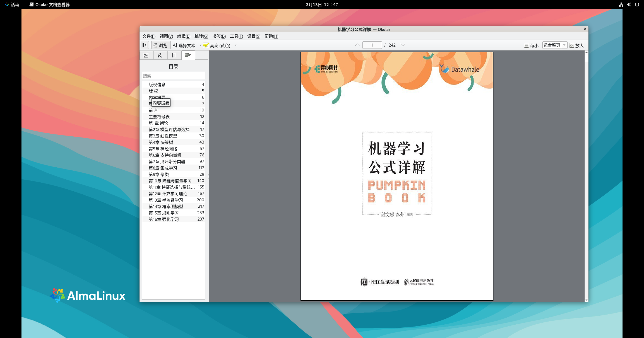Toggle the sidebar panel button
This screenshot has height=338, width=644.
(x=145, y=45)
